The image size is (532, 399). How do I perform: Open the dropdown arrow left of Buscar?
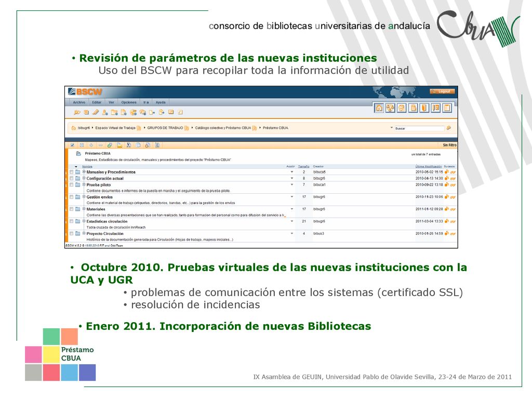(392, 128)
